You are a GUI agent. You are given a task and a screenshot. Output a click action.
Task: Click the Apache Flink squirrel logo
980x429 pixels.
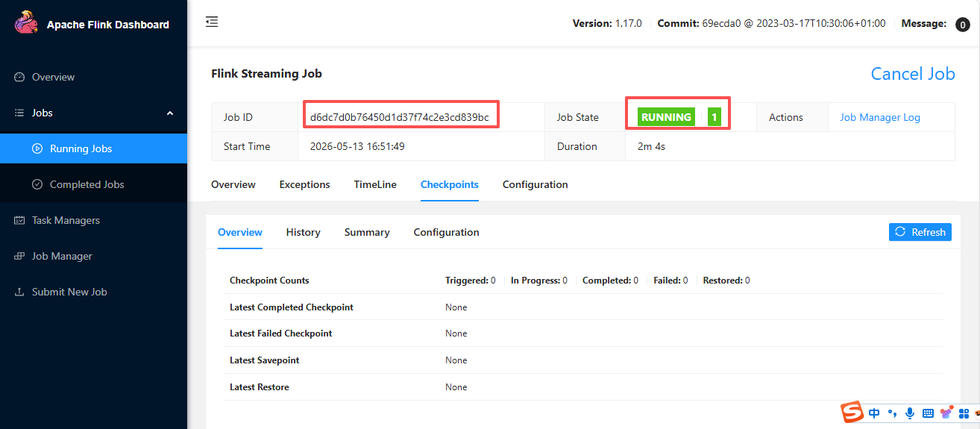[26, 22]
